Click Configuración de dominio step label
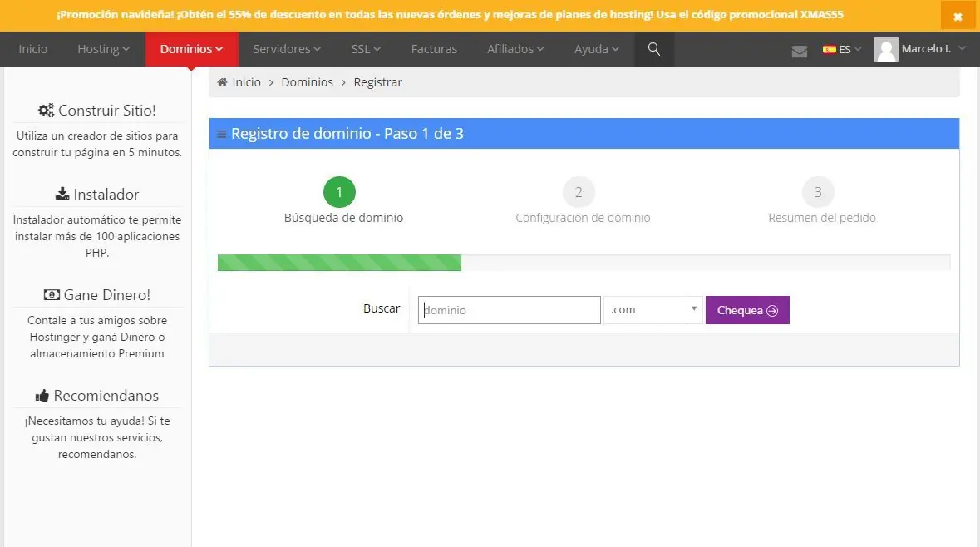The image size is (980, 547). click(x=584, y=218)
